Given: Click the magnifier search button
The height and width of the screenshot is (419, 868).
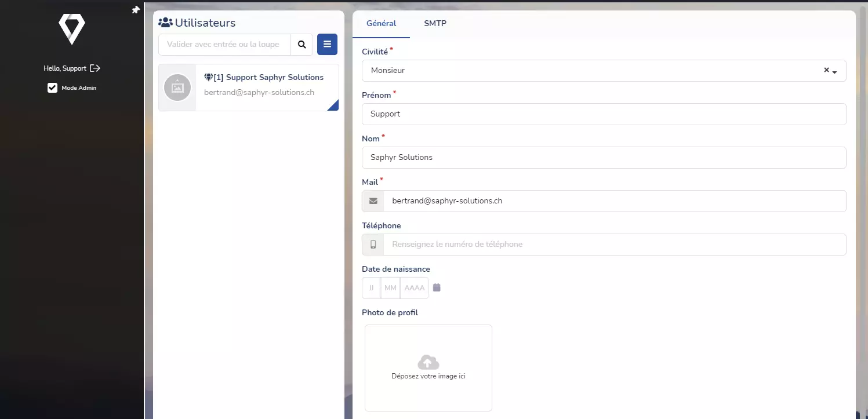Looking at the screenshot, I should (302, 45).
